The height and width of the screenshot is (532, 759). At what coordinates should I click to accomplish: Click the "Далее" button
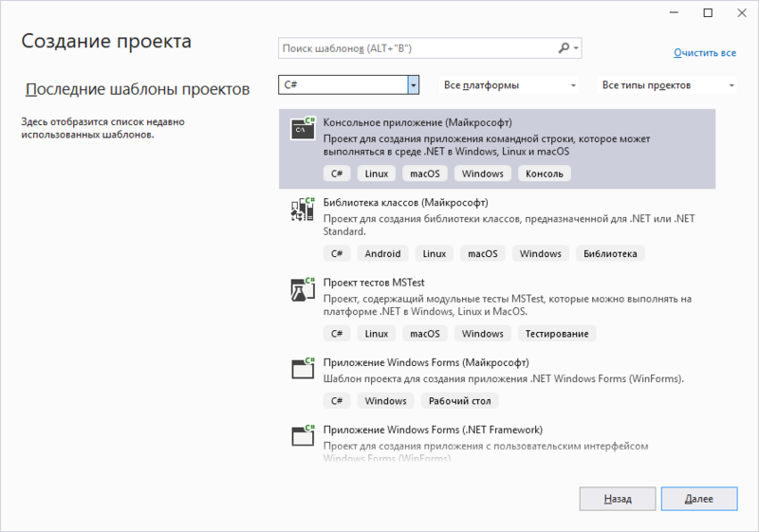tap(699, 499)
